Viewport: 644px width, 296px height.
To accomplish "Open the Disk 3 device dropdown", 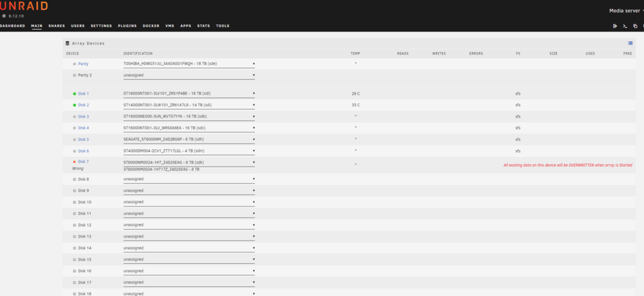I will tap(189, 116).
